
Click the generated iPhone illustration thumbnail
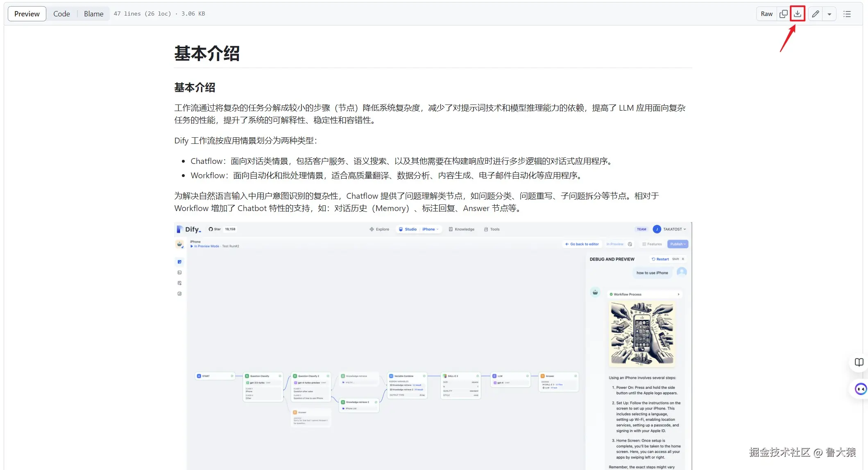642,334
